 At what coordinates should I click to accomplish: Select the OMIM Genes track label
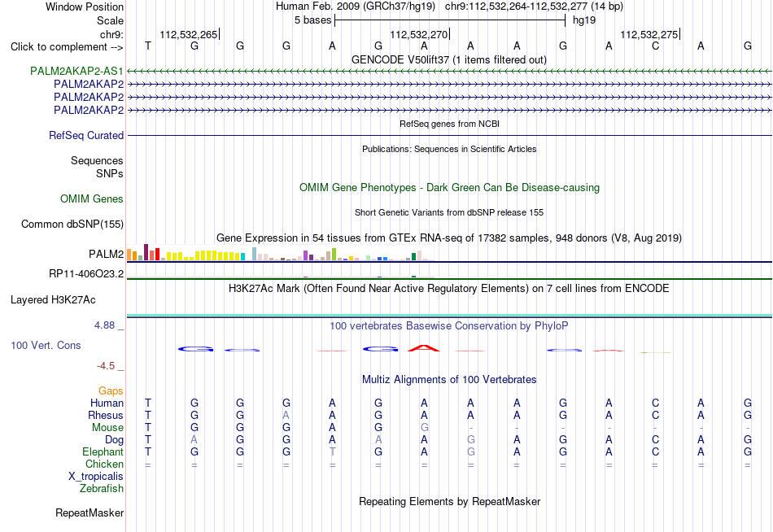point(92,198)
